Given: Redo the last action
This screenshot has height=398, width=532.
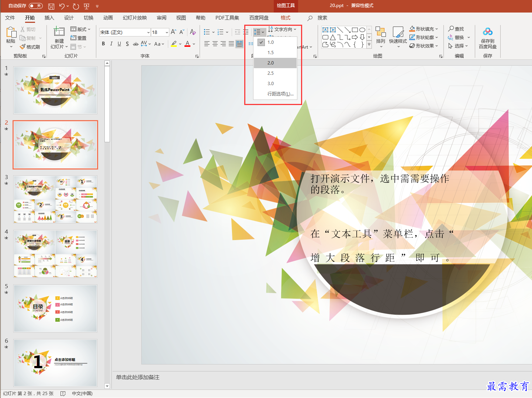Looking at the screenshot, I should 76,6.
